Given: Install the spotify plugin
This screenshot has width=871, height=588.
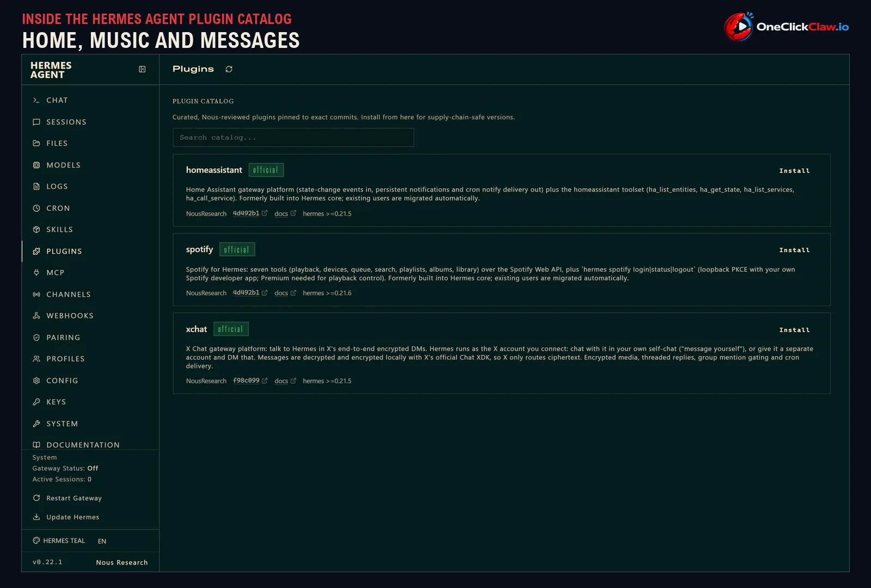Looking at the screenshot, I should (x=794, y=250).
